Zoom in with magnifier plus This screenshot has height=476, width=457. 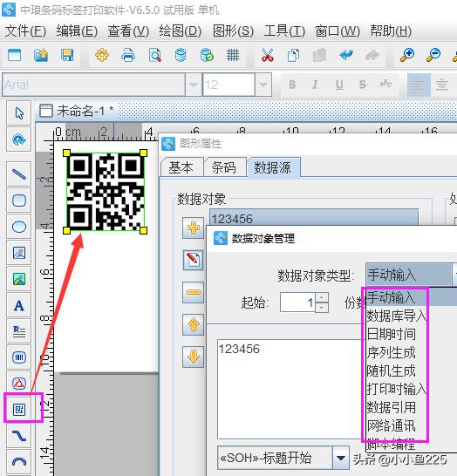pos(407,55)
